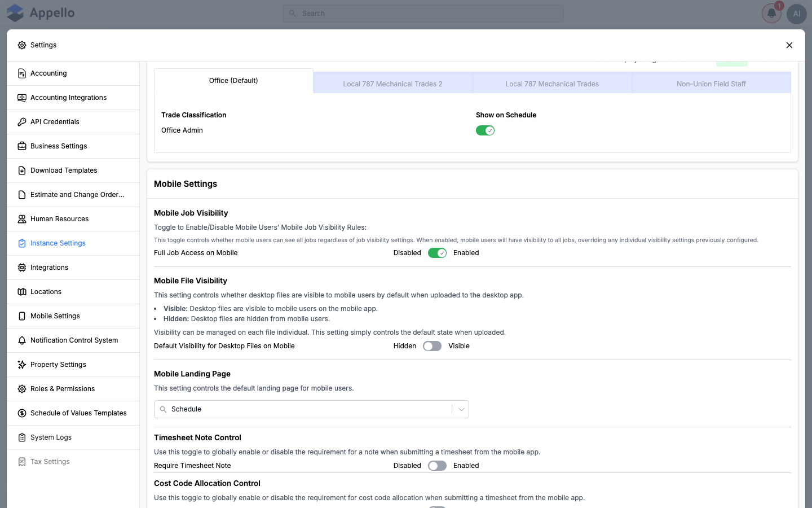Click the Office Admin trade classification text

(x=182, y=130)
